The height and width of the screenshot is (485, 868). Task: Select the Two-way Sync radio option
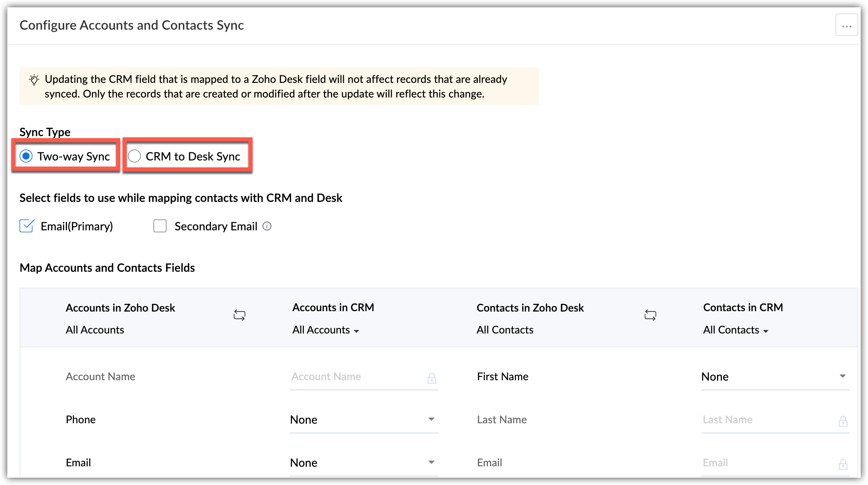(x=26, y=156)
